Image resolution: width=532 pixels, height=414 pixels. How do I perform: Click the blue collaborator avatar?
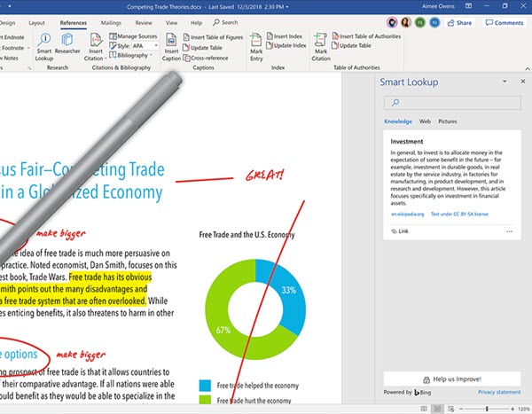[x=434, y=23]
